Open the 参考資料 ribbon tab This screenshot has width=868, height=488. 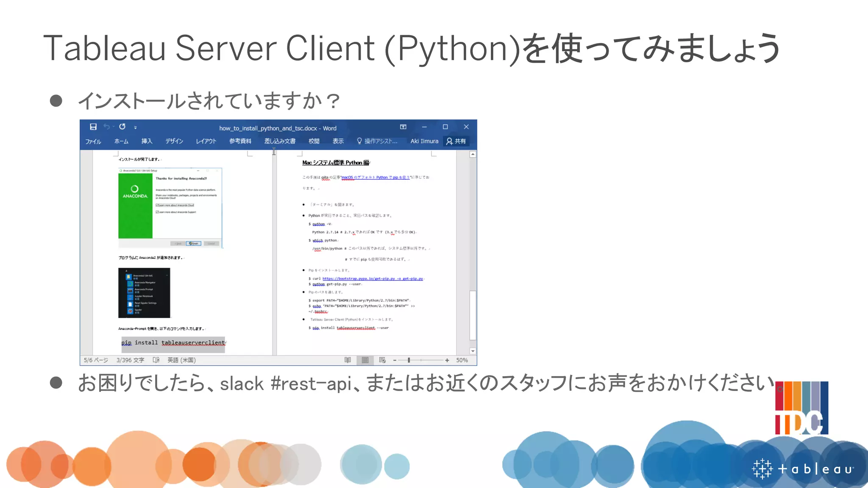(240, 141)
